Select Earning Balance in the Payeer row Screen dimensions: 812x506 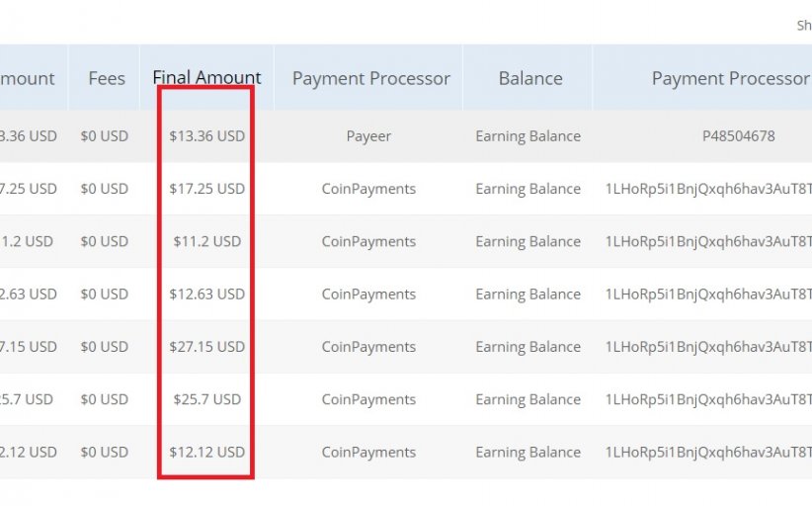coord(528,136)
